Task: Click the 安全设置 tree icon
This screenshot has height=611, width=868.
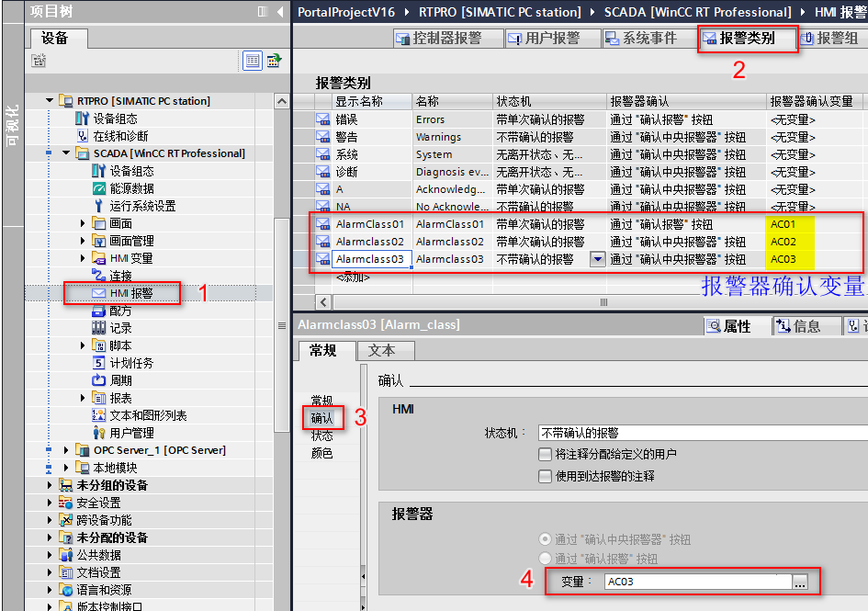Action: point(65,503)
